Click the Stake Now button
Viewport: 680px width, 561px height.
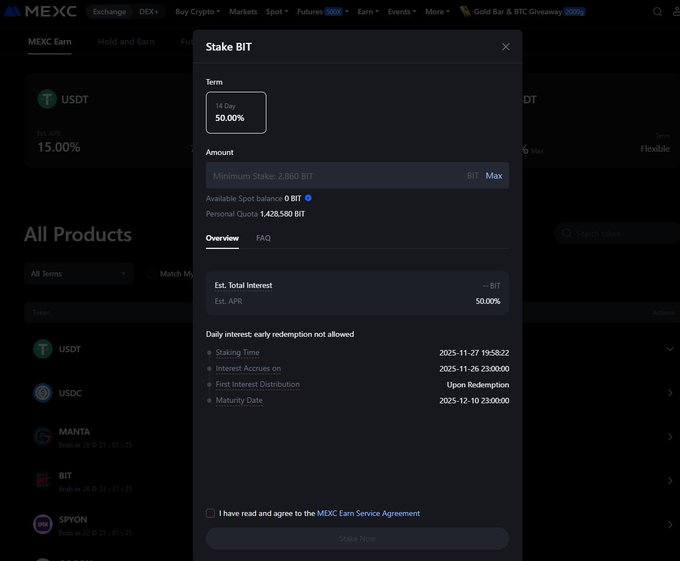point(357,538)
